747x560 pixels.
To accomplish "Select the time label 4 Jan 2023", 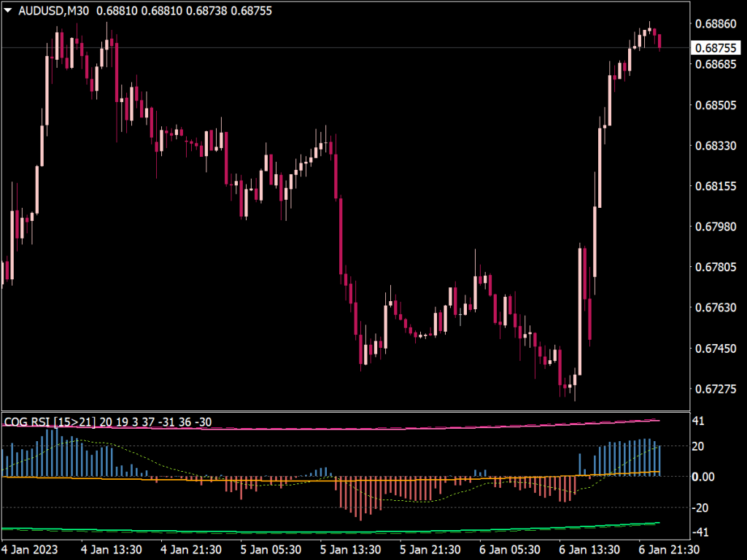I will 30,550.
